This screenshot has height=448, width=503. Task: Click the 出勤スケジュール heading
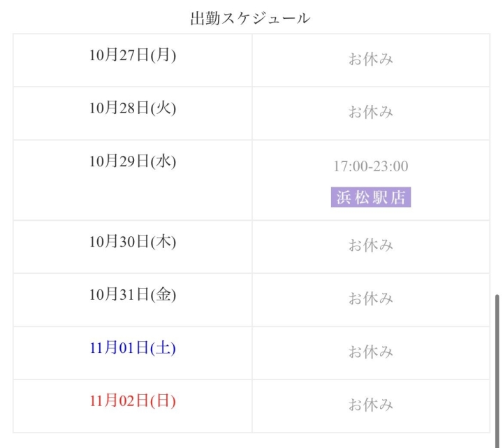(x=250, y=19)
